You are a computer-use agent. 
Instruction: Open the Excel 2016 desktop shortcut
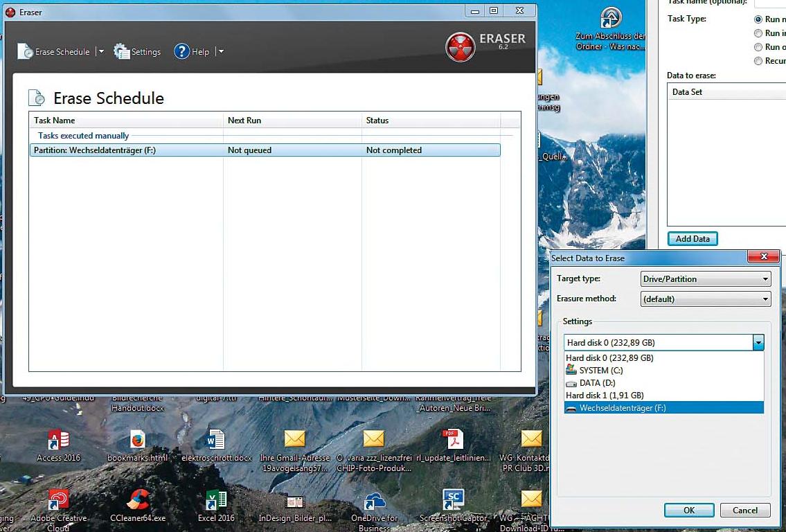click(216, 500)
